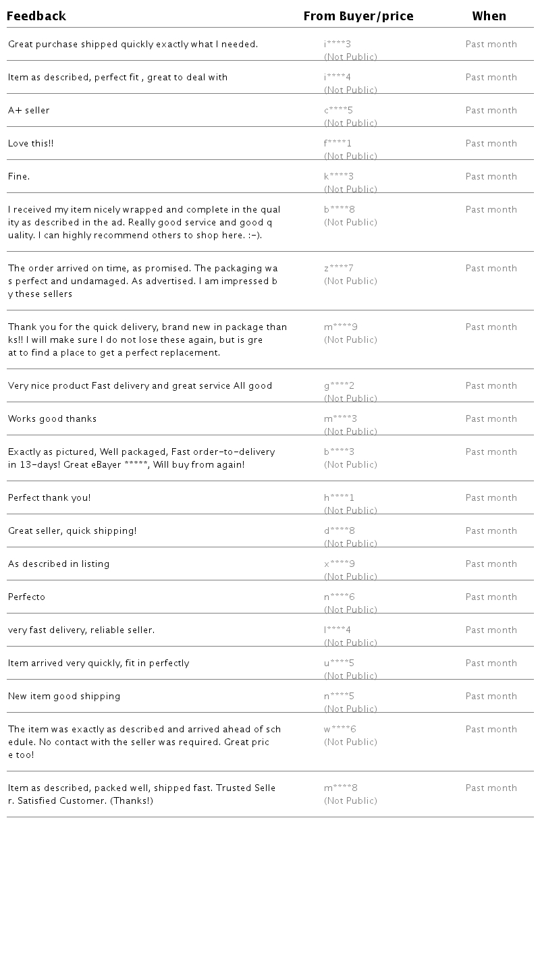Screen dimensions: 540x980
Task: Open buyer i****3 profile
Action: [x=337, y=45]
